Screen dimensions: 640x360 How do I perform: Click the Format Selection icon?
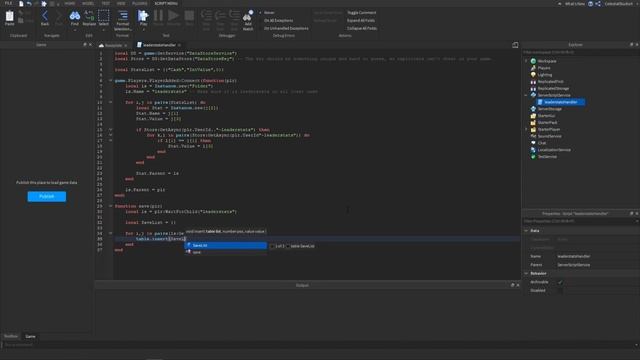122,16
